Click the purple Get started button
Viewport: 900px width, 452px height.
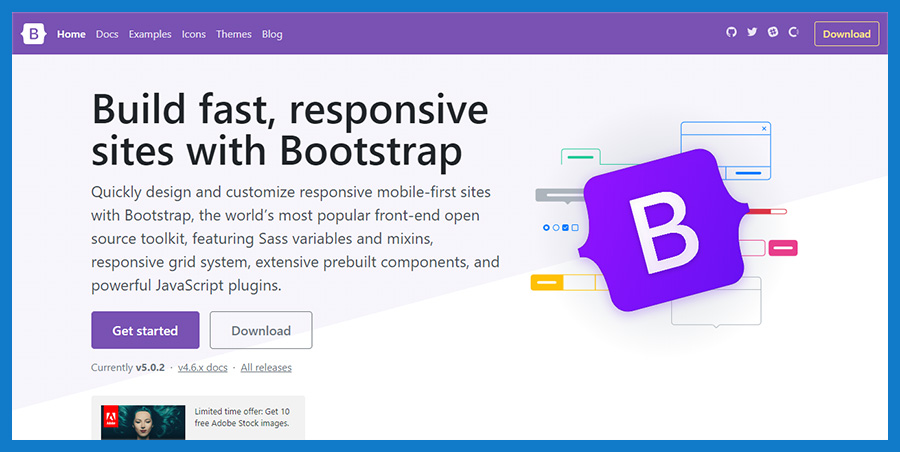(x=145, y=330)
